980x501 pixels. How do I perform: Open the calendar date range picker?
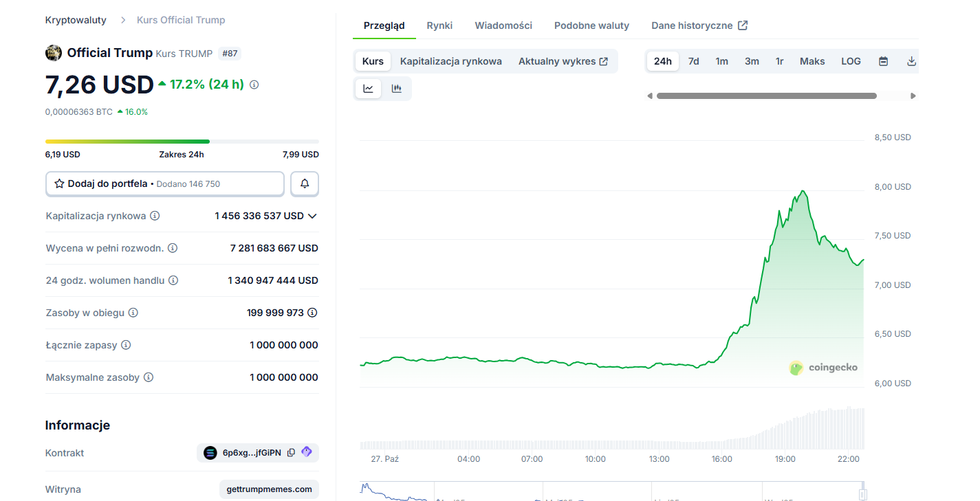pos(883,61)
